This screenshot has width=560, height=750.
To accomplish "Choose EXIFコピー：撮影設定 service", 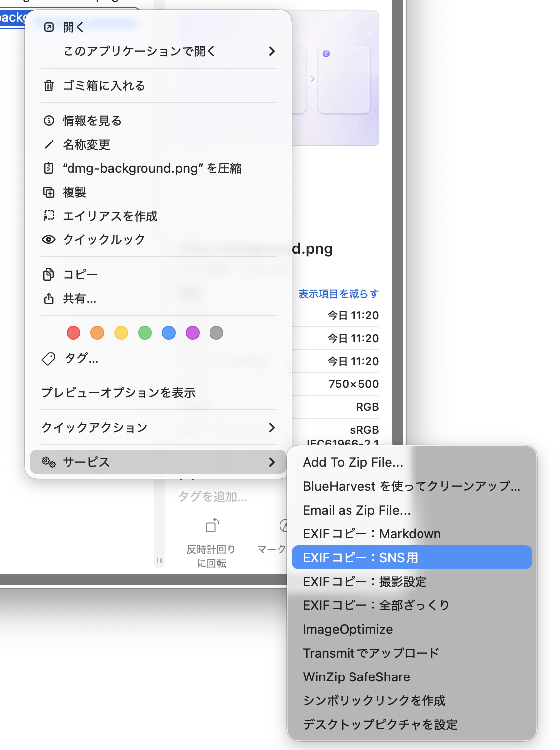I will 412,582.
